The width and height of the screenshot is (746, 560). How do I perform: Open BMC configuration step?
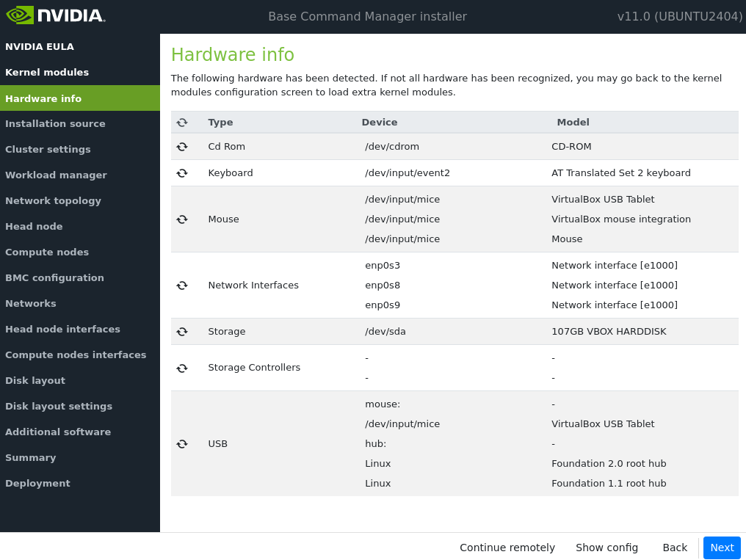[x=80, y=277]
